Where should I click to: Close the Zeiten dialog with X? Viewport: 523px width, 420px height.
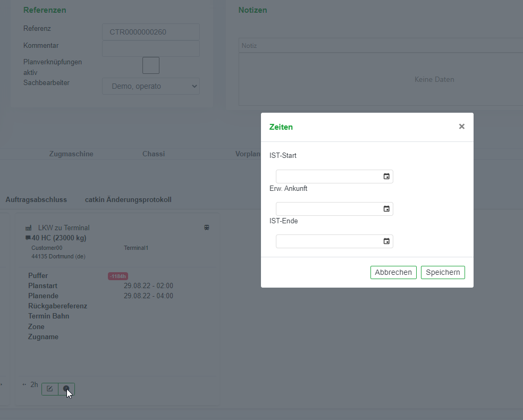[461, 127]
